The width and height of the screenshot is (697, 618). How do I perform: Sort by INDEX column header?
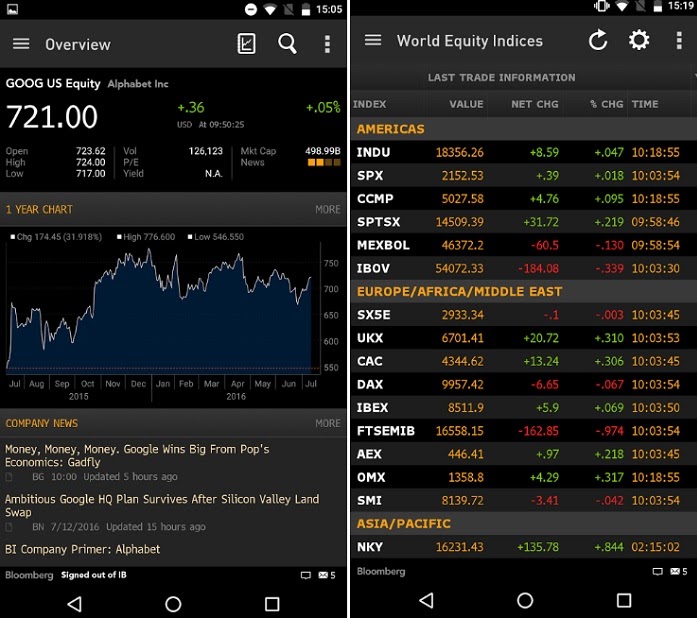pos(369,104)
